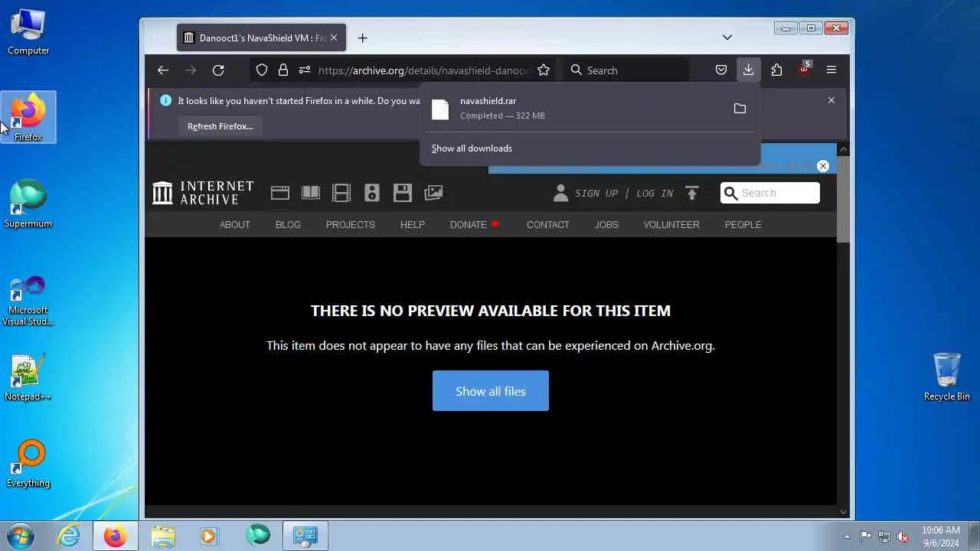Show navashield.rar in folder
Image resolution: width=980 pixels, height=551 pixels.
[x=740, y=109]
